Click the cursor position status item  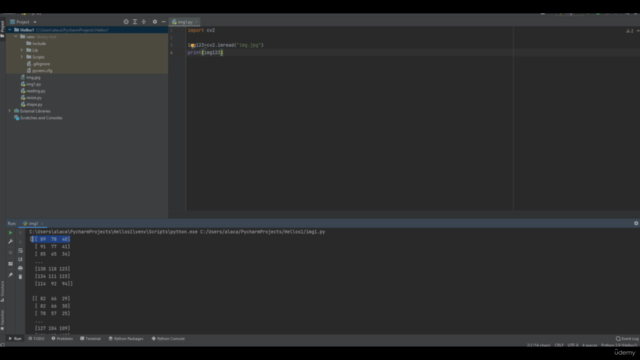(x=539, y=345)
